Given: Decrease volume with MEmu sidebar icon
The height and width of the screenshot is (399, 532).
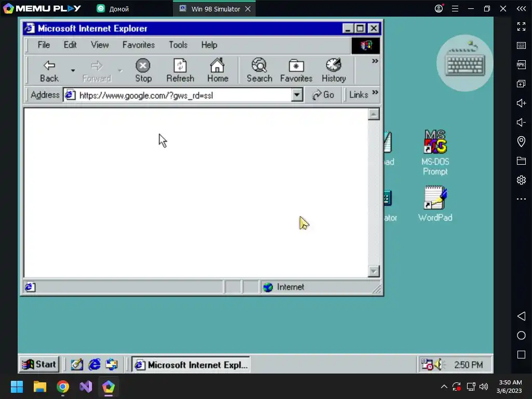Looking at the screenshot, I should coord(521,122).
